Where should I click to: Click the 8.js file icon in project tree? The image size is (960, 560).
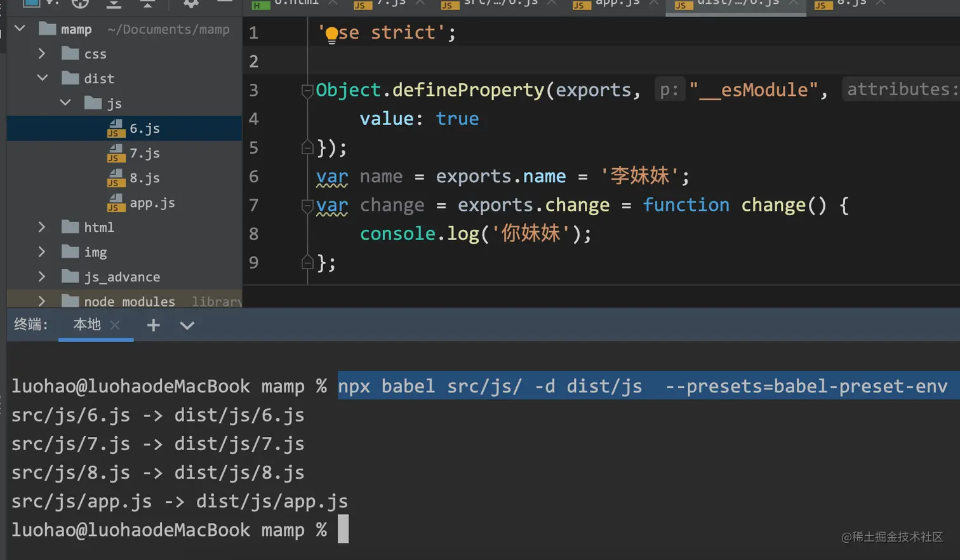click(x=116, y=178)
